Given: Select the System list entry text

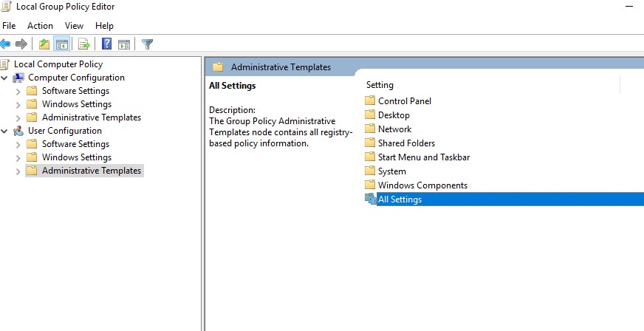Looking at the screenshot, I should pyautogui.click(x=392, y=171).
